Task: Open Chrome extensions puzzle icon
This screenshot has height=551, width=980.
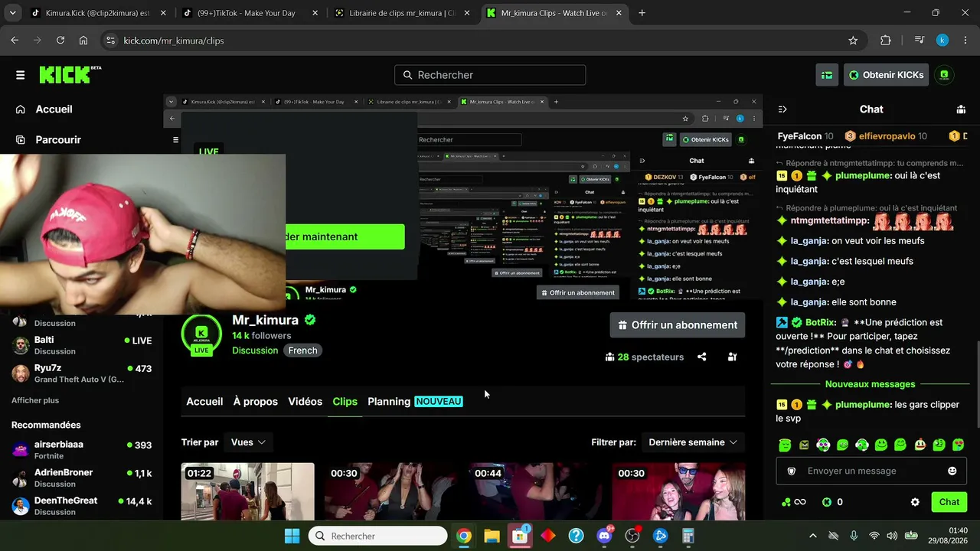Action: 886,41
